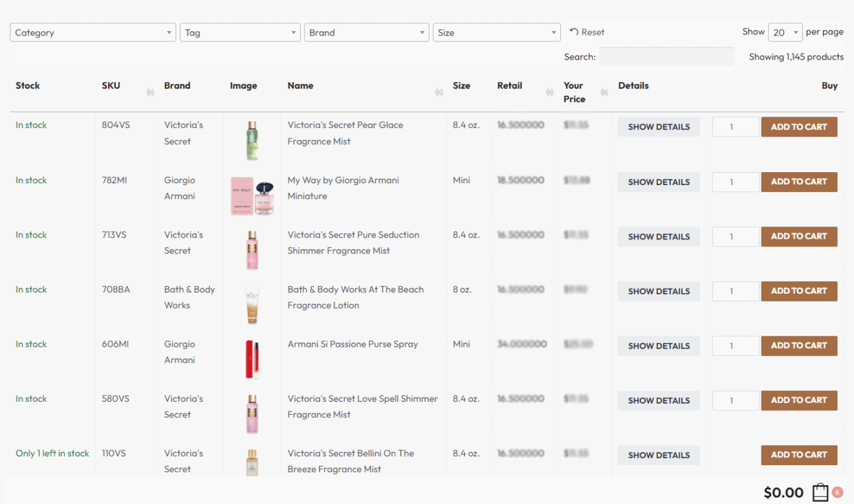
Task: Click the sort arrows beside the SKU header
Action: [x=149, y=93]
